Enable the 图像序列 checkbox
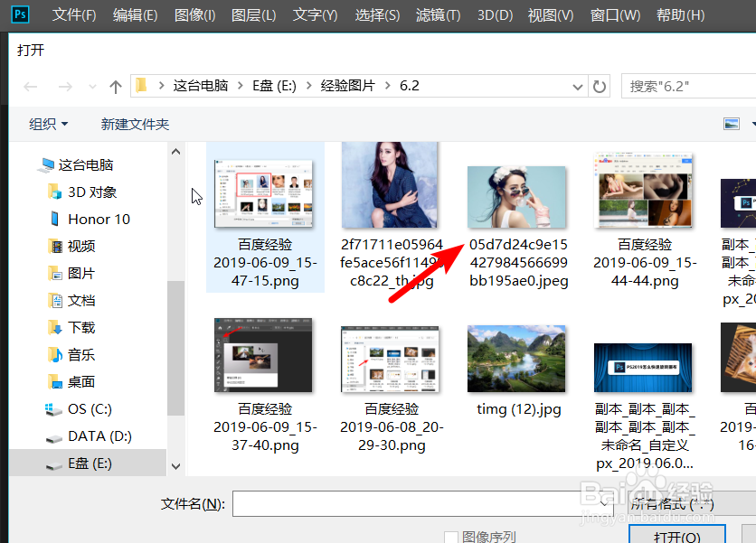Viewport: 756px width, 543px height. click(x=450, y=538)
